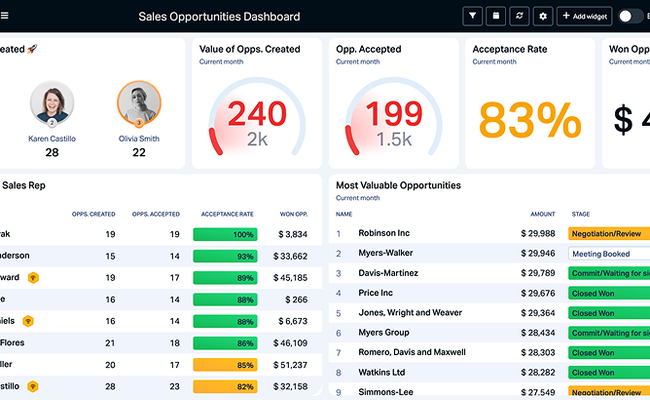Click the badge icon in 82% row
Viewport: 650px width, 400px height.
click(33, 386)
